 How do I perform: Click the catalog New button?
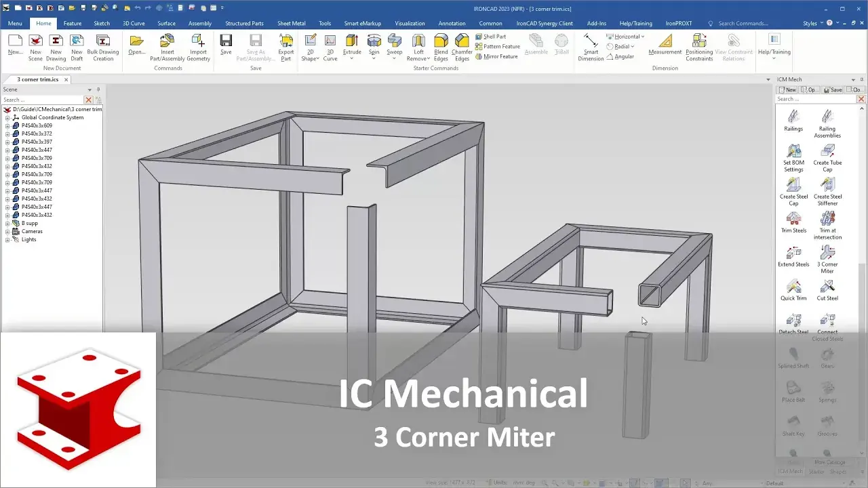787,89
